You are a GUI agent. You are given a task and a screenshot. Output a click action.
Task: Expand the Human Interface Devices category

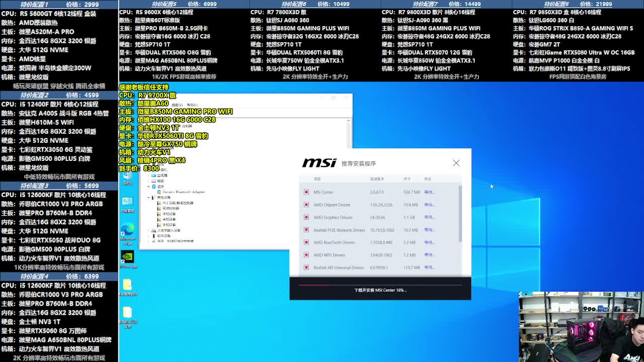(x=148, y=230)
